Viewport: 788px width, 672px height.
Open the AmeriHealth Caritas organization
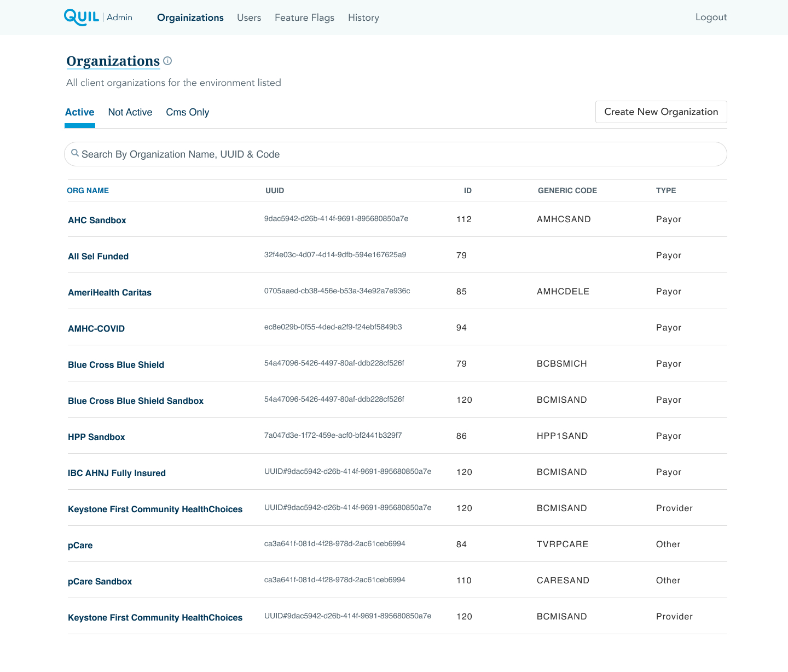(109, 292)
